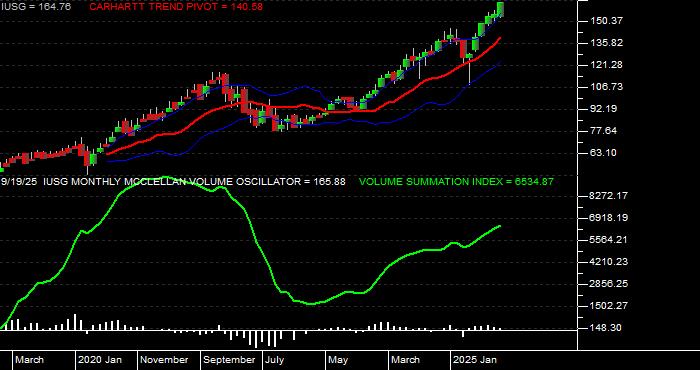Click the 4210.23 summation axis value
Screen dimensions: 700x370
tap(609, 262)
